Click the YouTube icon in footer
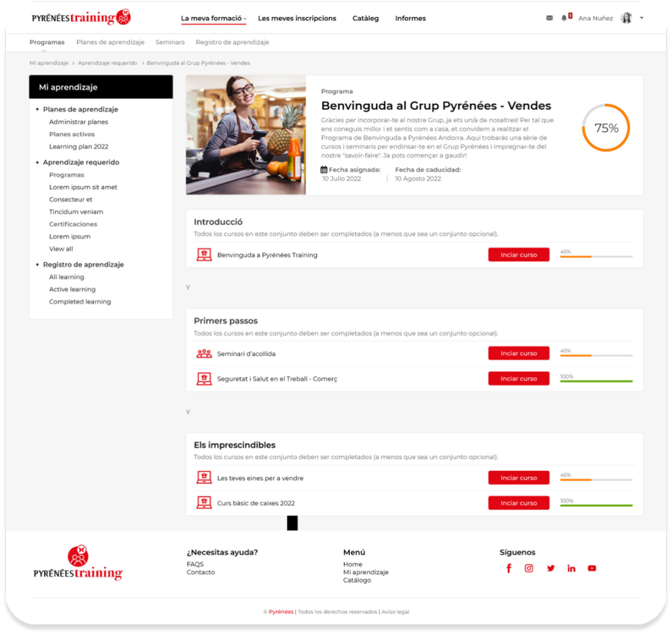Image resolution: width=672 pixels, height=635 pixels. tap(592, 569)
